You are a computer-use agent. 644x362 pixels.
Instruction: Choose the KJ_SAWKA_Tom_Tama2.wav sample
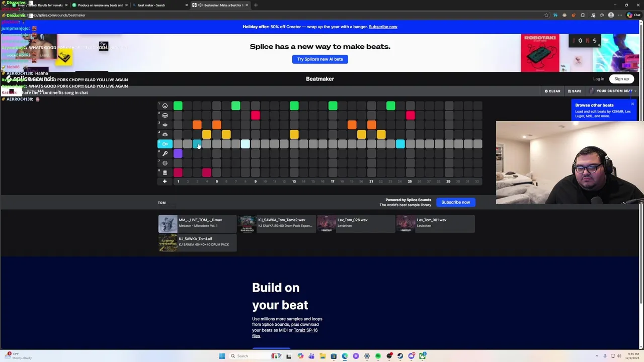pyautogui.click(x=277, y=224)
